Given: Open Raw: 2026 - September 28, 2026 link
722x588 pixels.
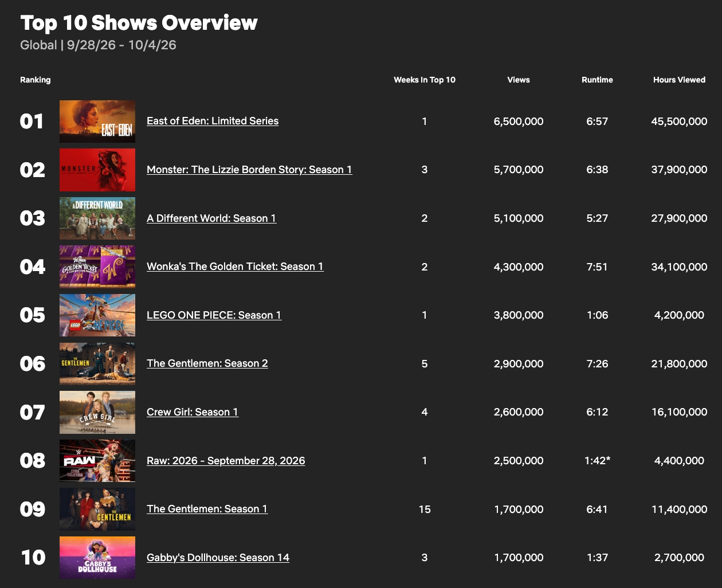Looking at the screenshot, I should click(x=226, y=461).
